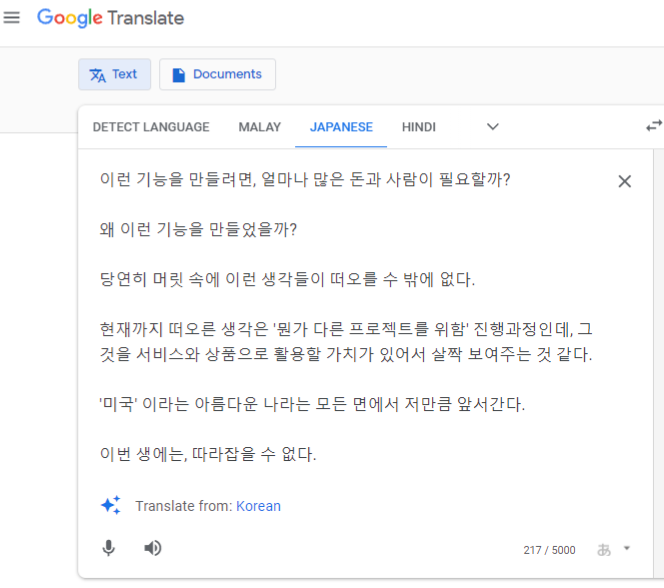Click the first line starting '이런 기능을 만들려면'

[305, 179]
